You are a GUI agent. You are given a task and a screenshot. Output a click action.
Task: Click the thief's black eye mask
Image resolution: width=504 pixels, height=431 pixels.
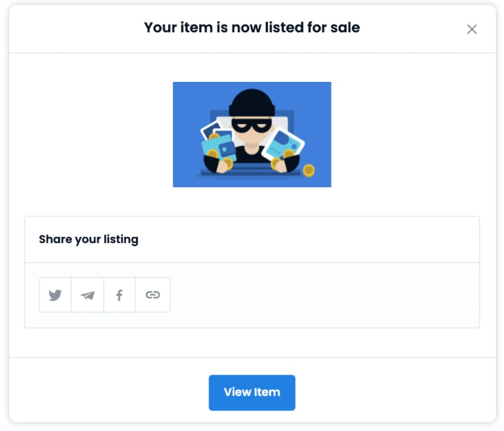251,126
